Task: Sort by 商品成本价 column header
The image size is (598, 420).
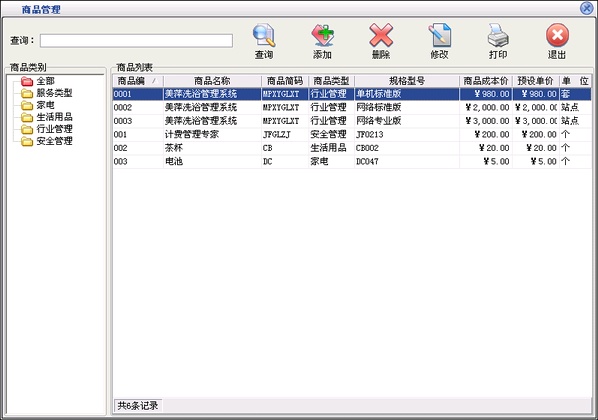Action: point(486,81)
